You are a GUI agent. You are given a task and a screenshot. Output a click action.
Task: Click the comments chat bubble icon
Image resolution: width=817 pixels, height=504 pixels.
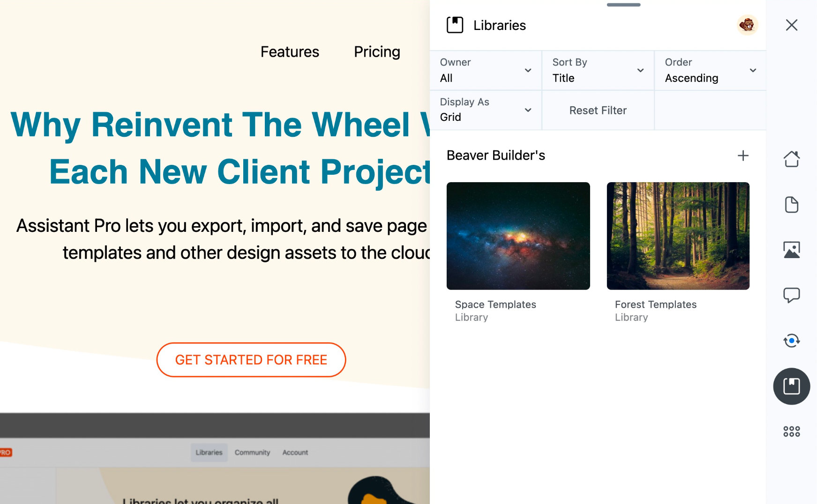(792, 295)
